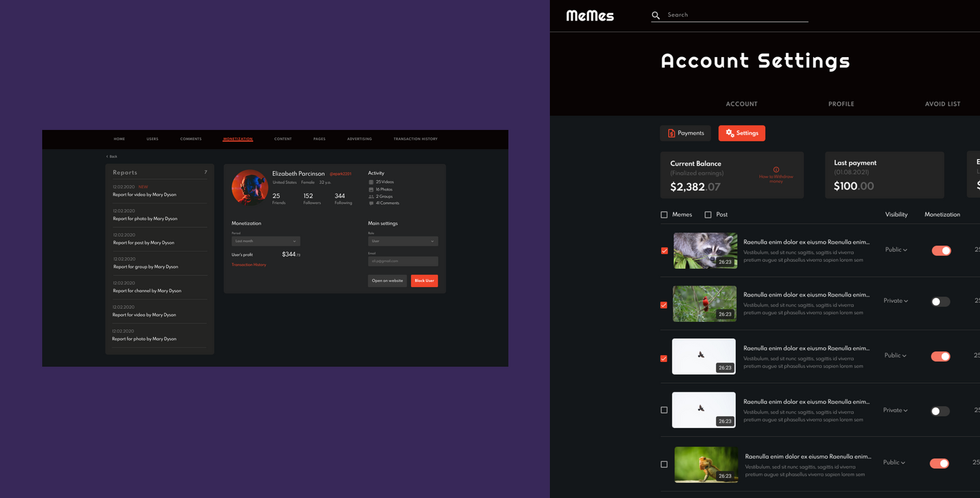Uncheck the checkbox beside raccoon video
Viewport: 980px width, 498px height.
click(664, 251)
